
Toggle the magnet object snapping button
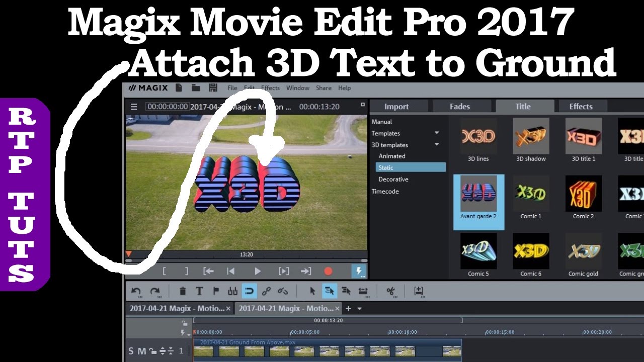[249, 291]
